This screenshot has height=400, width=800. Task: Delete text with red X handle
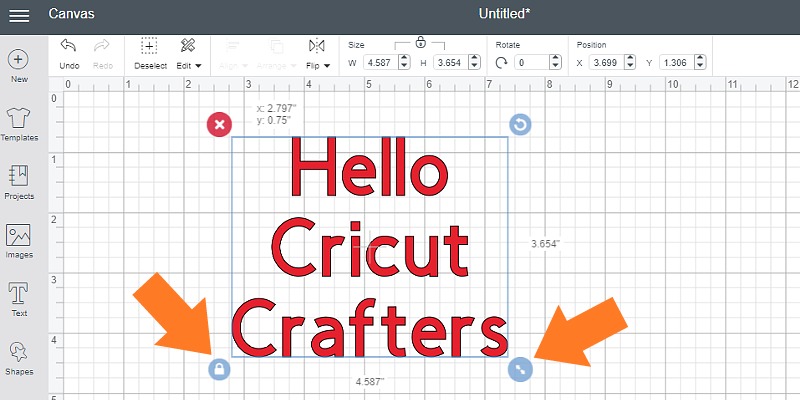219,124
